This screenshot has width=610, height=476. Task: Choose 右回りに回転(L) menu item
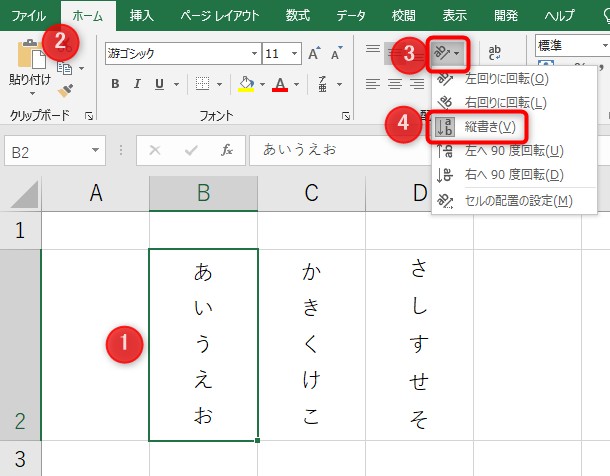coord(514,103)
